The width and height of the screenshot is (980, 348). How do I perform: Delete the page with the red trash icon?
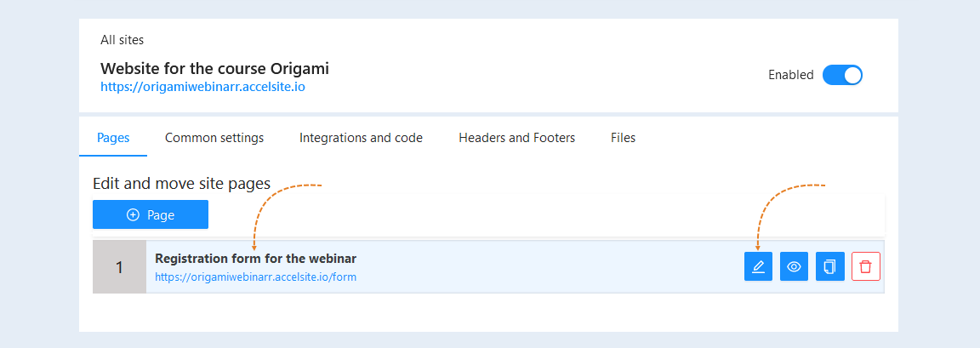point(866,267)
